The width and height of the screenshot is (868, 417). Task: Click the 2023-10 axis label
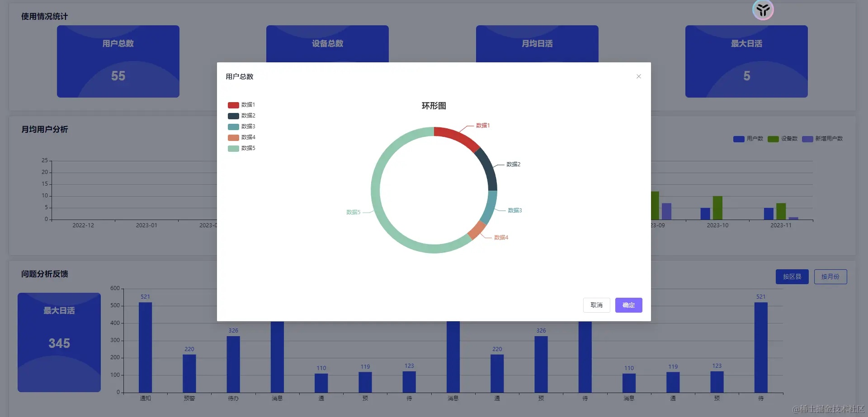pos(717,225)
